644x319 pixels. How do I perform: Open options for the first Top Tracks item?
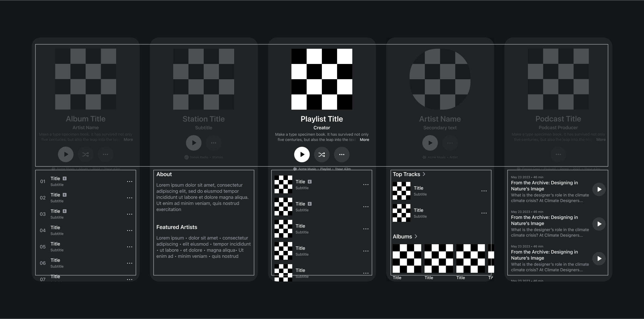click(x=484, y=191)
